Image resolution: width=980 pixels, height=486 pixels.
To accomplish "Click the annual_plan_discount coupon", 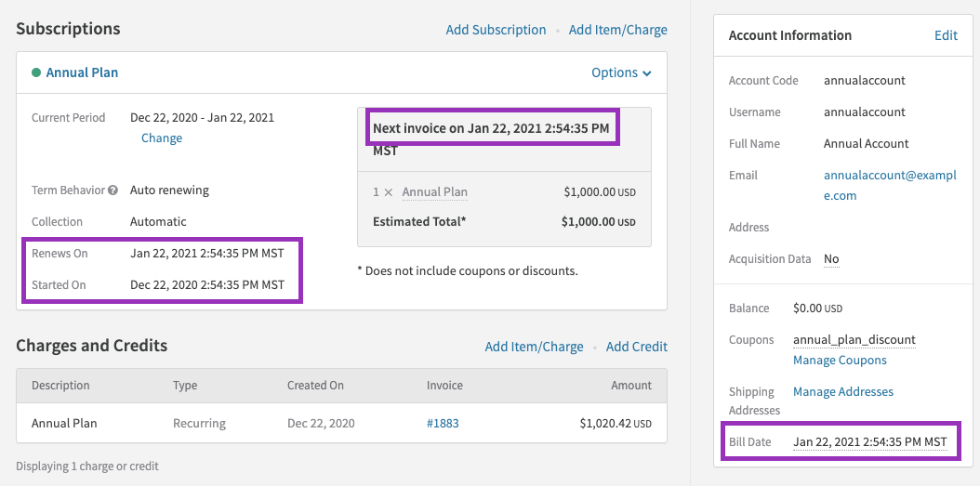I will [x=854, y=340].
